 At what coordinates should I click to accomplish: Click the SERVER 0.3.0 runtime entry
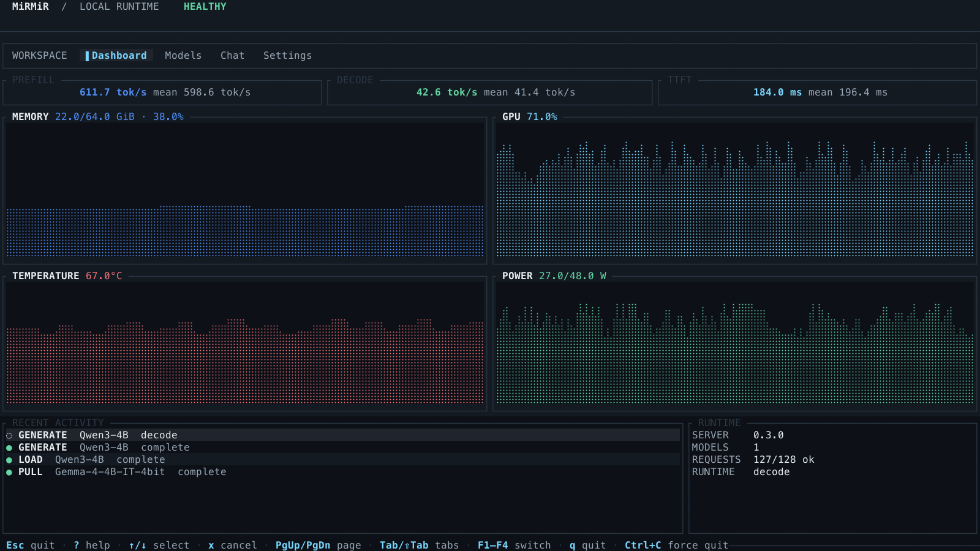[x=738, y=435]
